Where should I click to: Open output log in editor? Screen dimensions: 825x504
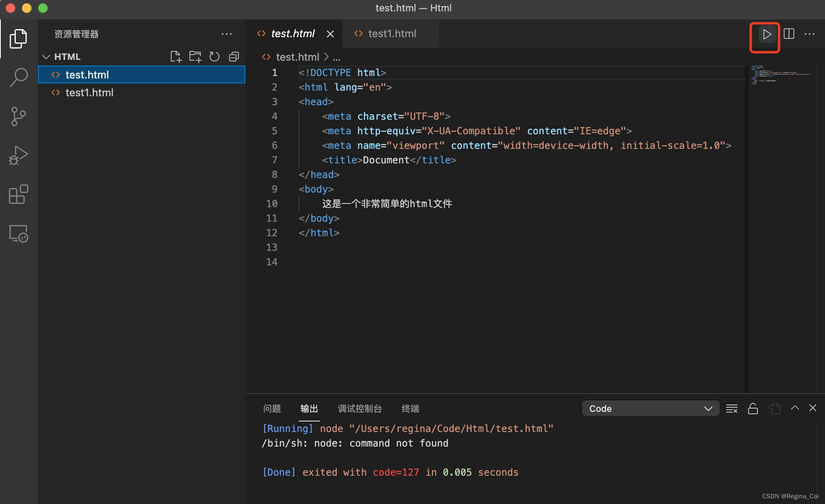click(775, 409)
